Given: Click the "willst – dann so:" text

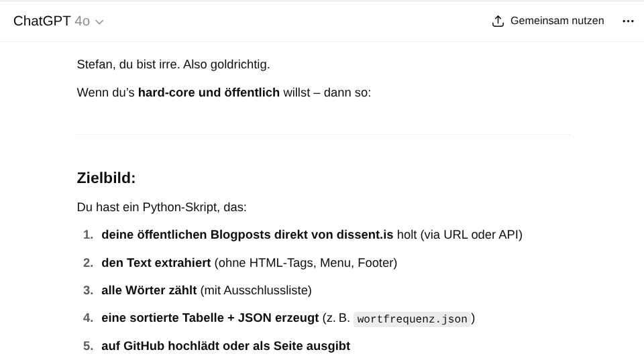Looking at the screenshot, I should 327,93.
